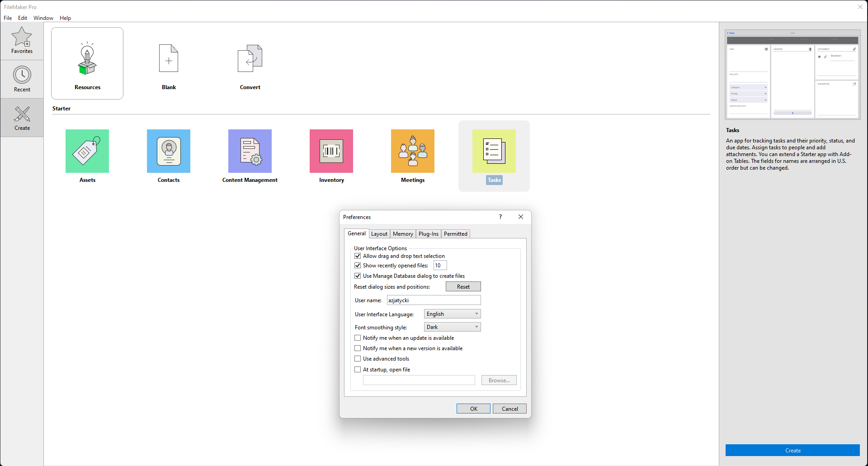Screen dimensions: 868x466
Task: Toggle Allow drag and drop text selection
Action: 358,256
